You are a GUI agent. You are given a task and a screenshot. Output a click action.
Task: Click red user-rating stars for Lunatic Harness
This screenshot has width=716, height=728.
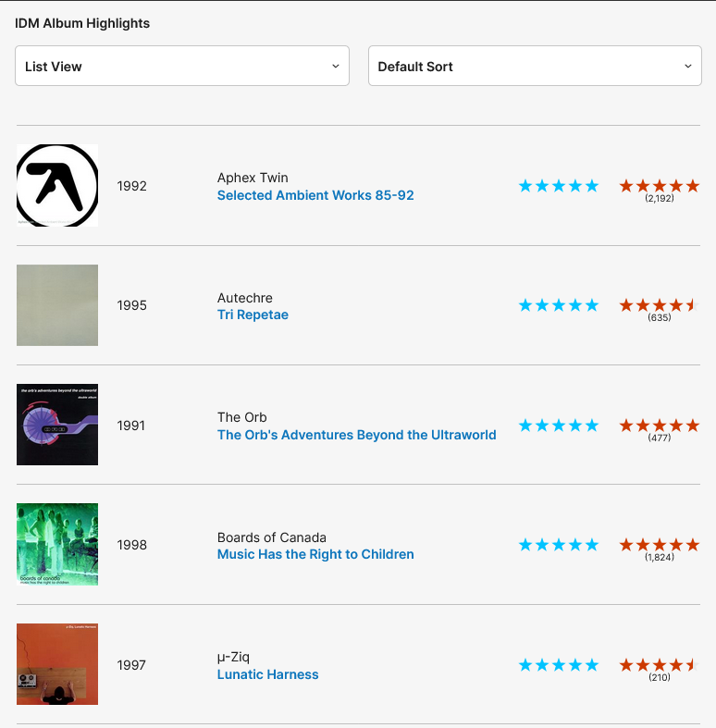(x=659, y=664)
